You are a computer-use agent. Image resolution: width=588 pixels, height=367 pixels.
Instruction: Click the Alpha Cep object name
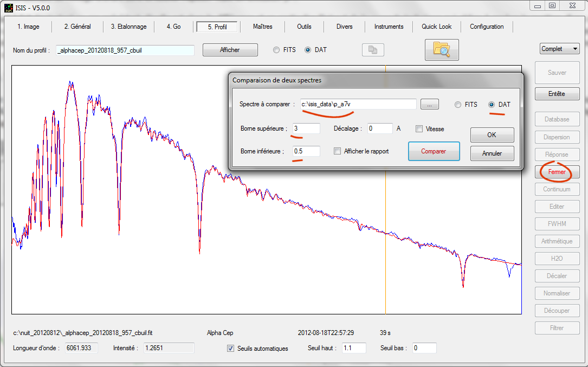pos(220,333)
